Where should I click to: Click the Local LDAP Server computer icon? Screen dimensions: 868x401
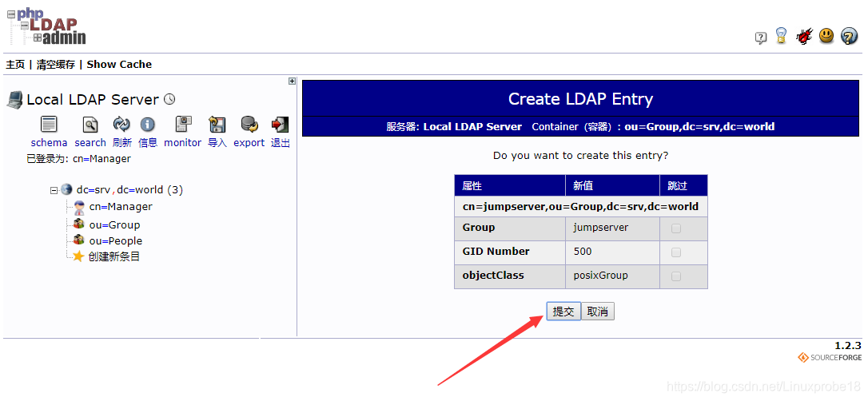[14, 100]
